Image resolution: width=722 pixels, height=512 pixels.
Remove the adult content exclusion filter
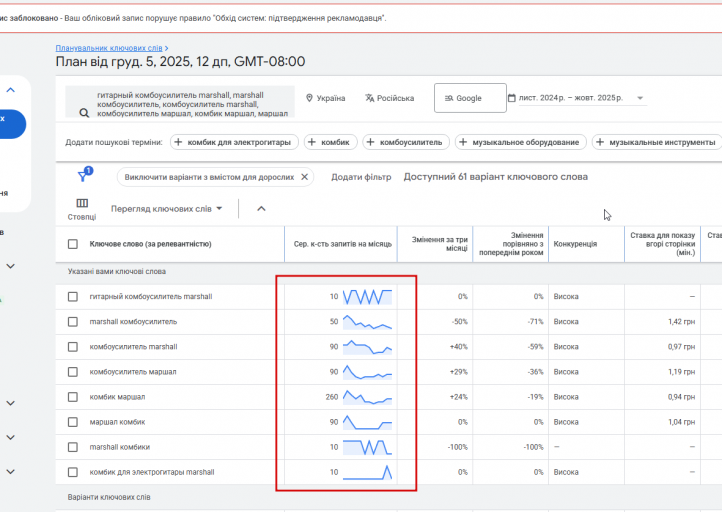pyautogui.click(x=304, y=177)
